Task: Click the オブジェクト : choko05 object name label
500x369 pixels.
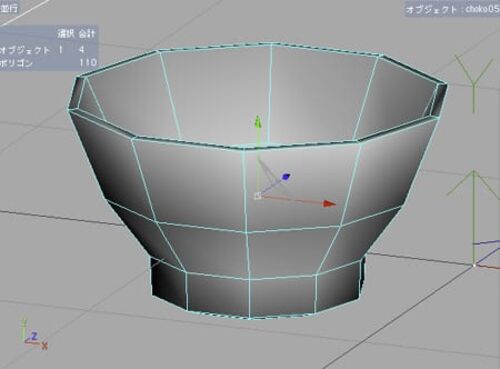Action: 452,9
